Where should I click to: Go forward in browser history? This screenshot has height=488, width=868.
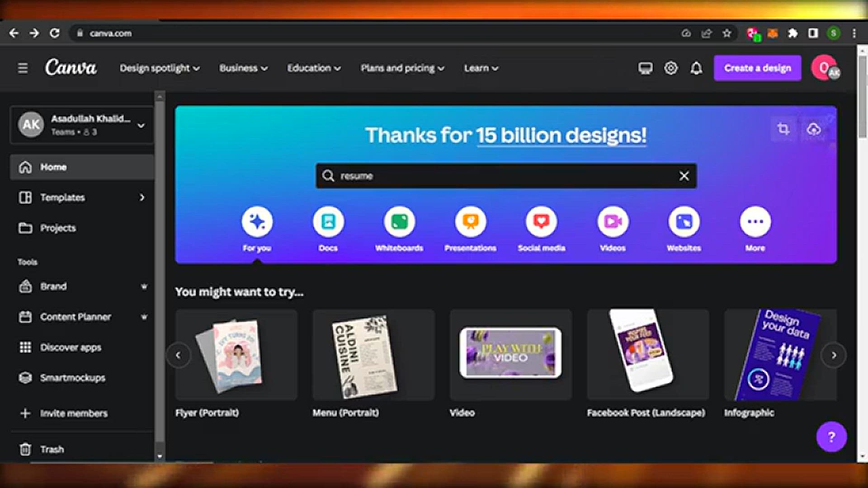coord(34,33)
